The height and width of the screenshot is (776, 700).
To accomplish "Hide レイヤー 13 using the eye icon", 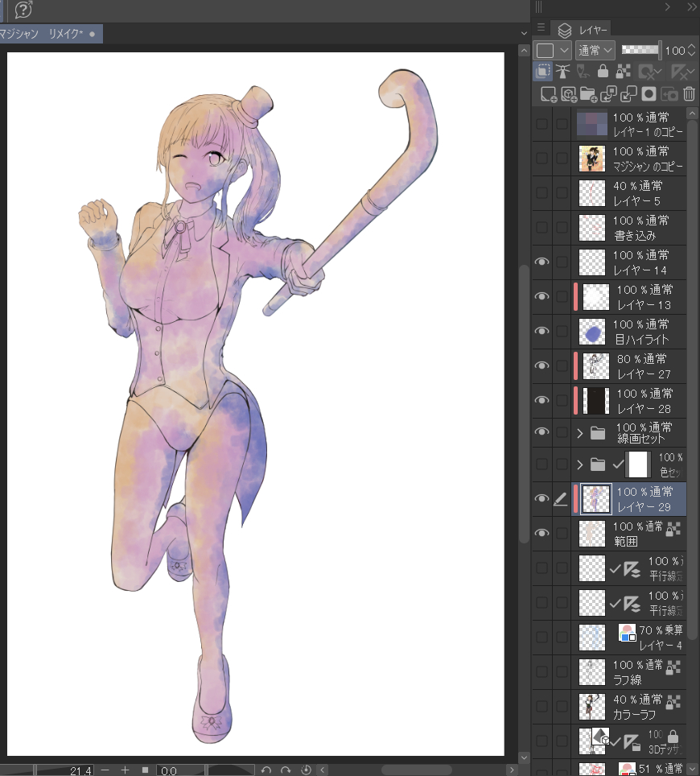I will point(542,296).
